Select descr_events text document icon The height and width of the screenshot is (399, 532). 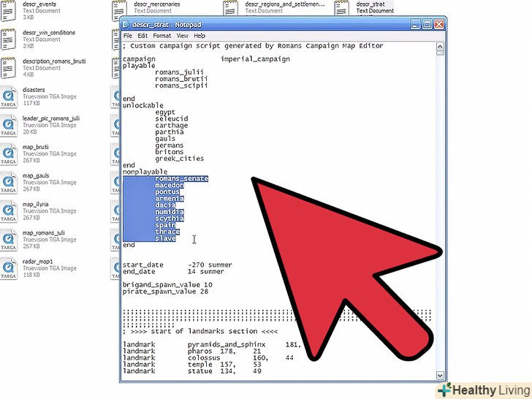[9, 11]
